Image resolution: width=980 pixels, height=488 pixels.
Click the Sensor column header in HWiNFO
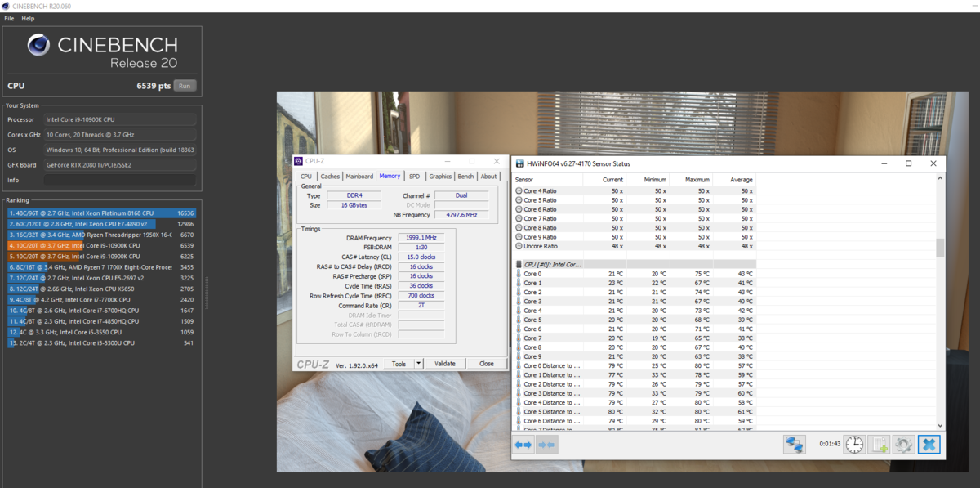coord(547,180)
